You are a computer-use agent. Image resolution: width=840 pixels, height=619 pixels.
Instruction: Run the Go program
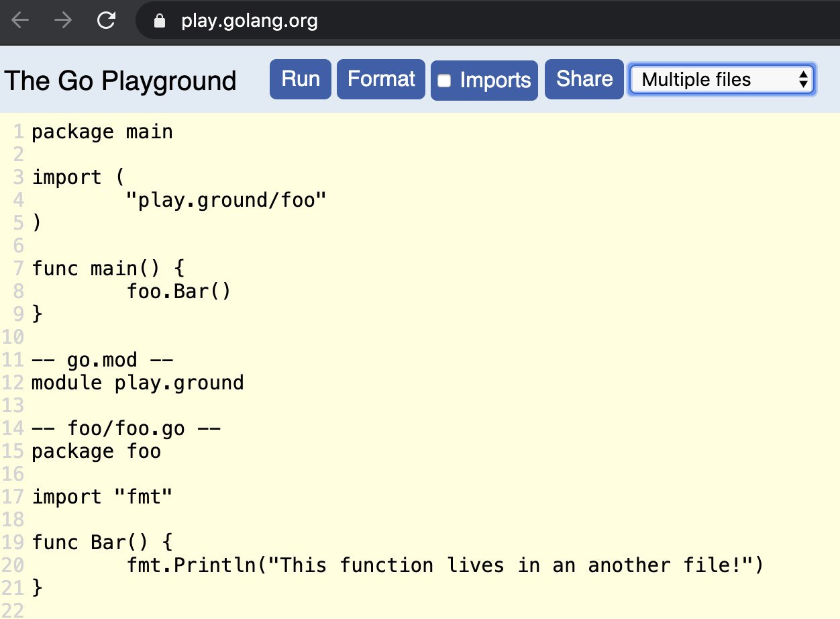point(301,79)
